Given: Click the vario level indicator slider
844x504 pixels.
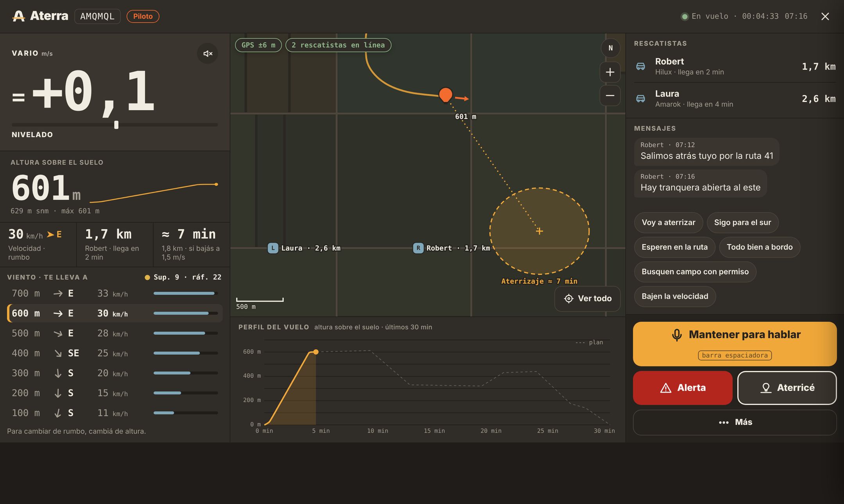Looking at the screenshot, I should pyautogui.click(x=116, y=125).
